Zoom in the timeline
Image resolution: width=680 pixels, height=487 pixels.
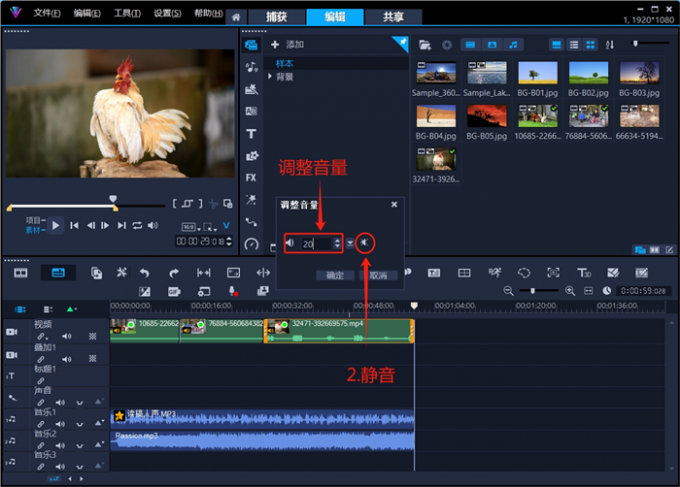[x=570, y=291]
